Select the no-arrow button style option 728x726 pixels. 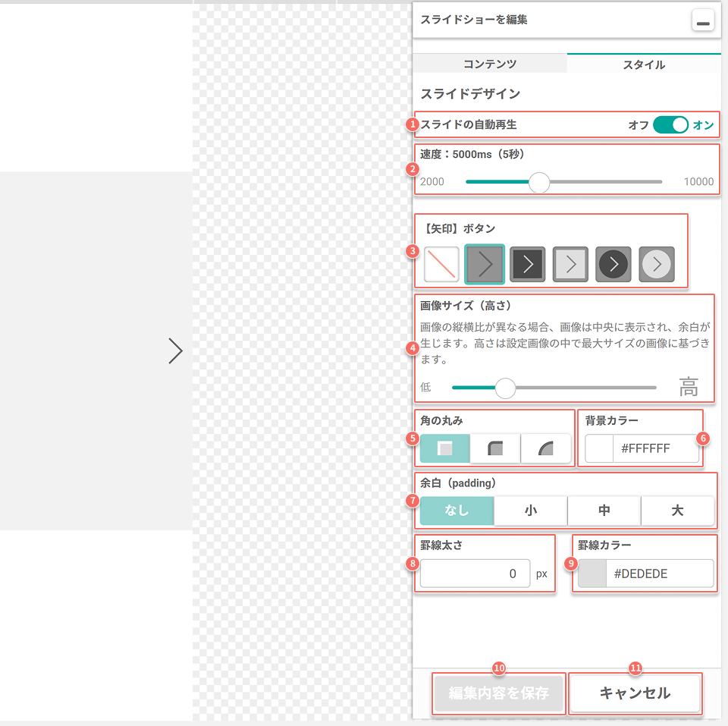click(x=441, y=264)
